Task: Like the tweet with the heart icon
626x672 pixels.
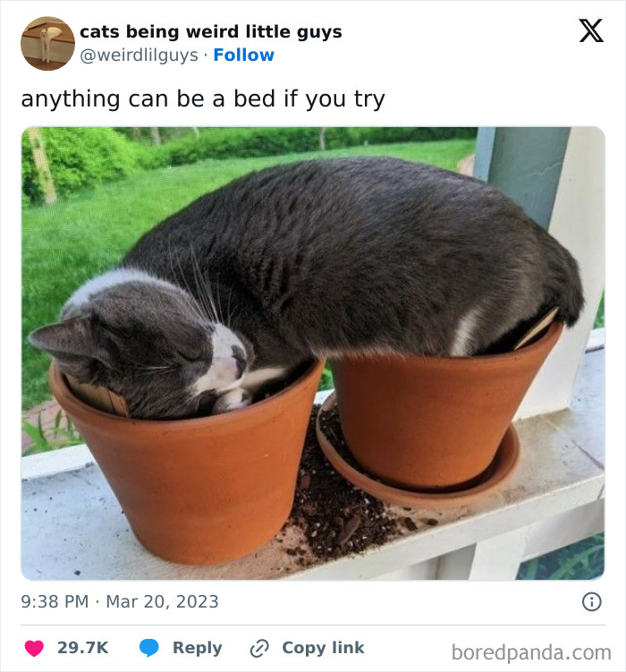Action: tap(34, 648)
